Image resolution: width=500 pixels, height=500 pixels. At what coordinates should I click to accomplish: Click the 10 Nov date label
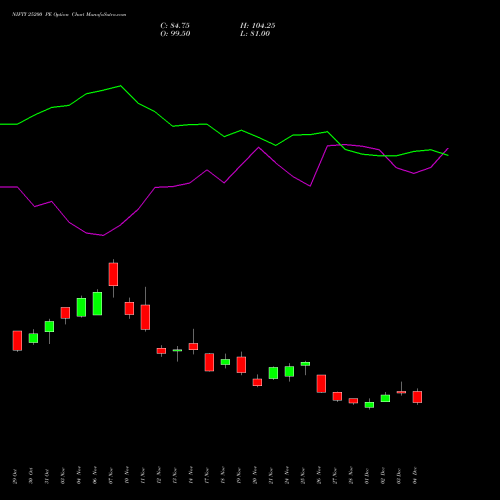[x=127, y=476]
